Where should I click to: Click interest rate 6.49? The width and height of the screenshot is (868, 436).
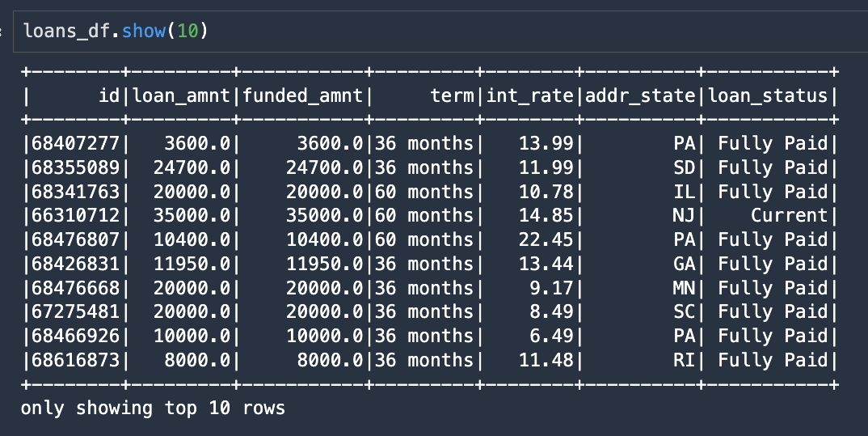551,336
